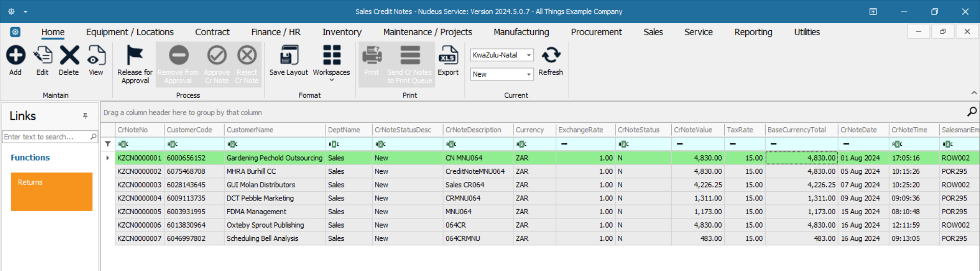The image size is (980, 271).
Task: Open the CustomerName filter operator selector
Action: pos(232,144)
